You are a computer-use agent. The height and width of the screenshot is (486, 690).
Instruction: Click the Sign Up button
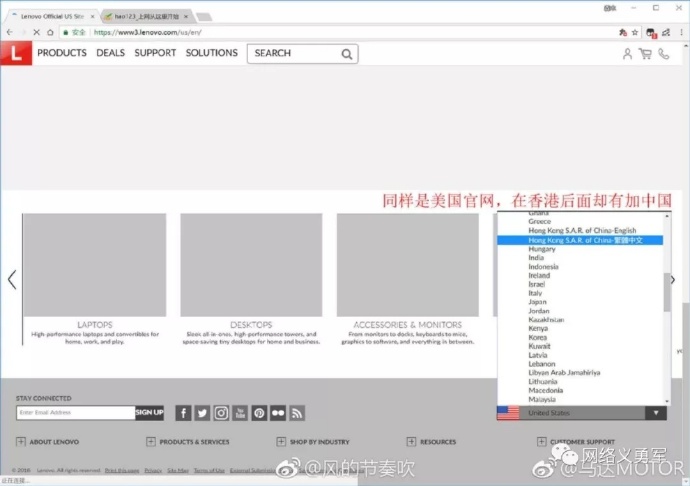[x=150, y=412]
